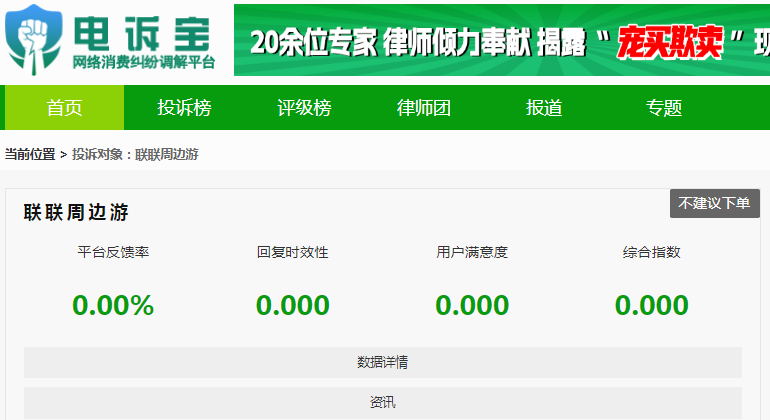Click the 0.000 value under 综合指数

(x=652, y=305)
